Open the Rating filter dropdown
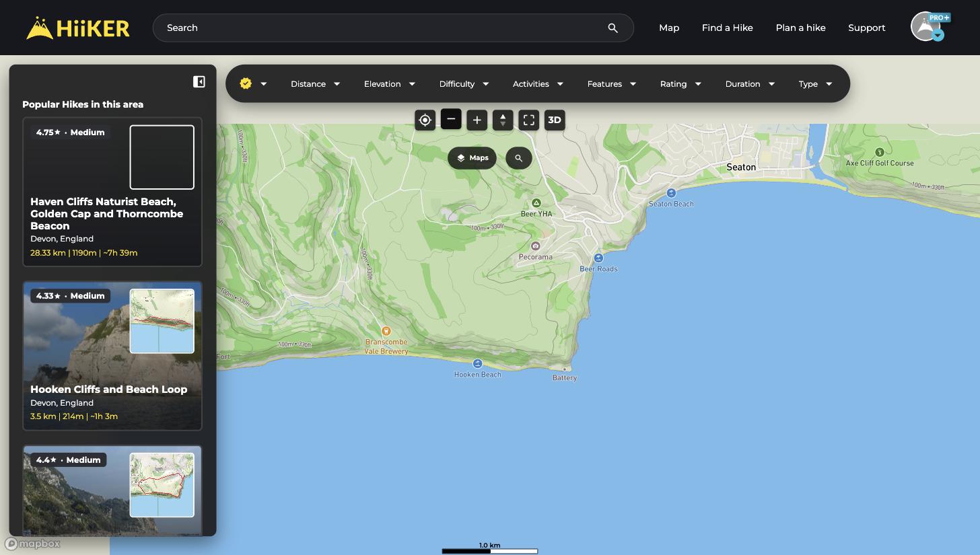The height and width of the screenshot is (555, 980). tap(680, 84)
